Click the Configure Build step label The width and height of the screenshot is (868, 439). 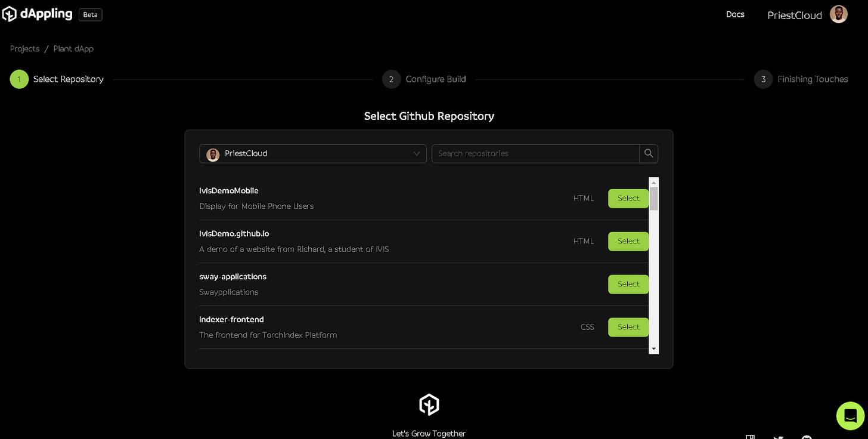coord(436,79)
